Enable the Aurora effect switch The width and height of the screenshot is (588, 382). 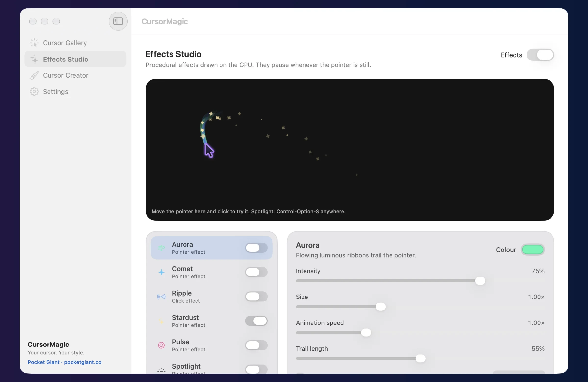click(256, 248)
